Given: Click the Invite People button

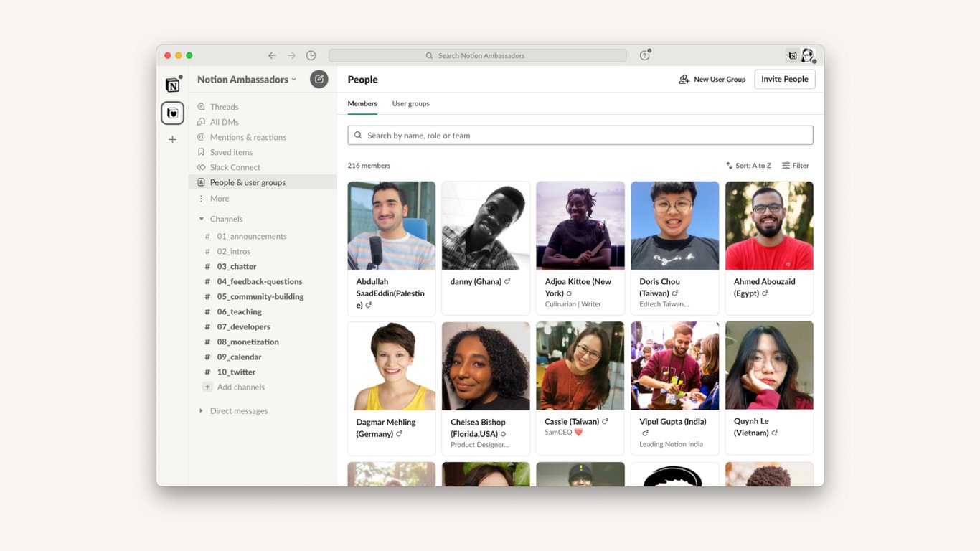Looking at the screenshot, I should click(x=784, y=79).
